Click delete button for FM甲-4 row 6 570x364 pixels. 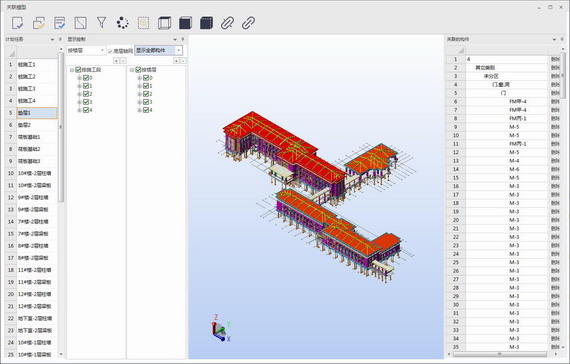point(555,101)
